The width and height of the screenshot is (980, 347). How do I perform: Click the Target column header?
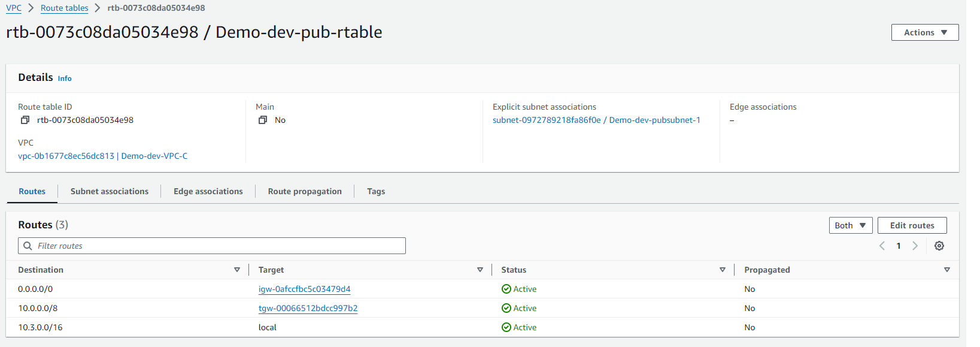point(271,270)
